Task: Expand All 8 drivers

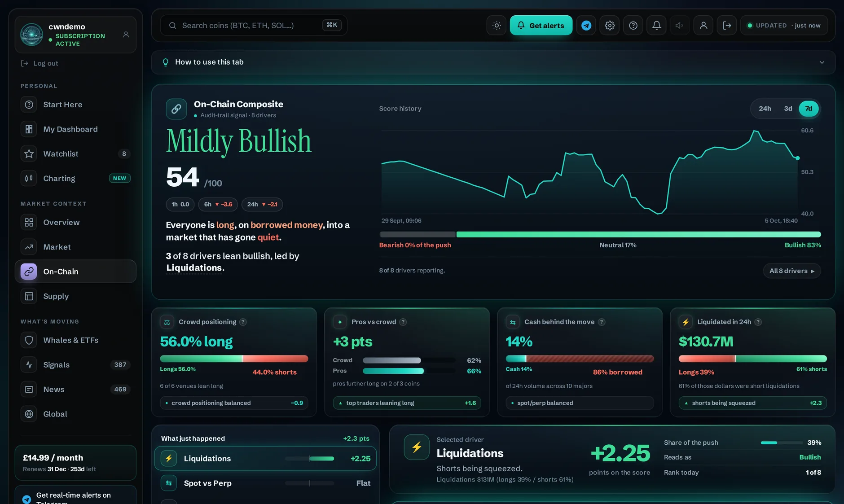Action: click(792, 271)
